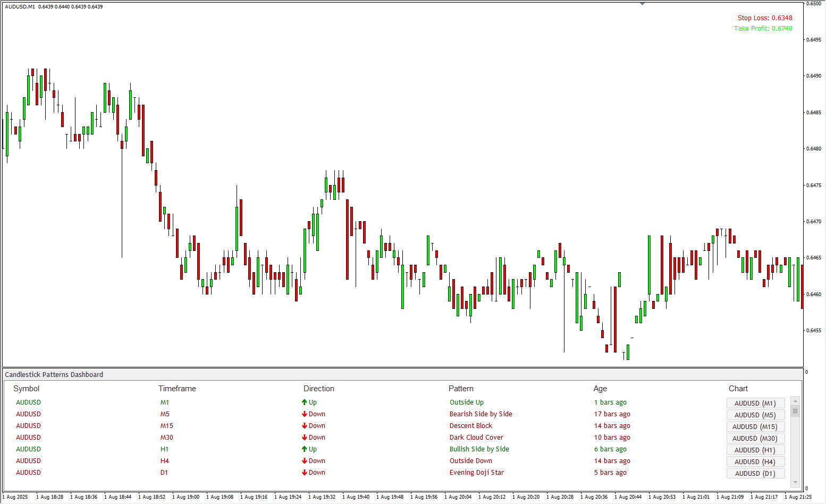This screenshot has height=504, width=826.
Task: Open the AUDUSD (M5) chart button
Action: (x=755, y=415)
